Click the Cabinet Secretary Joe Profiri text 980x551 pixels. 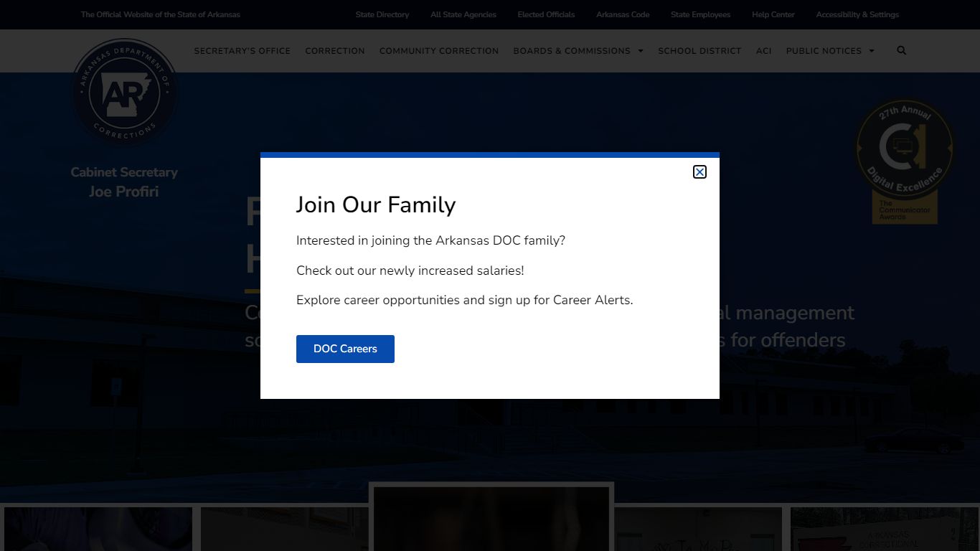tap(124, 182)
